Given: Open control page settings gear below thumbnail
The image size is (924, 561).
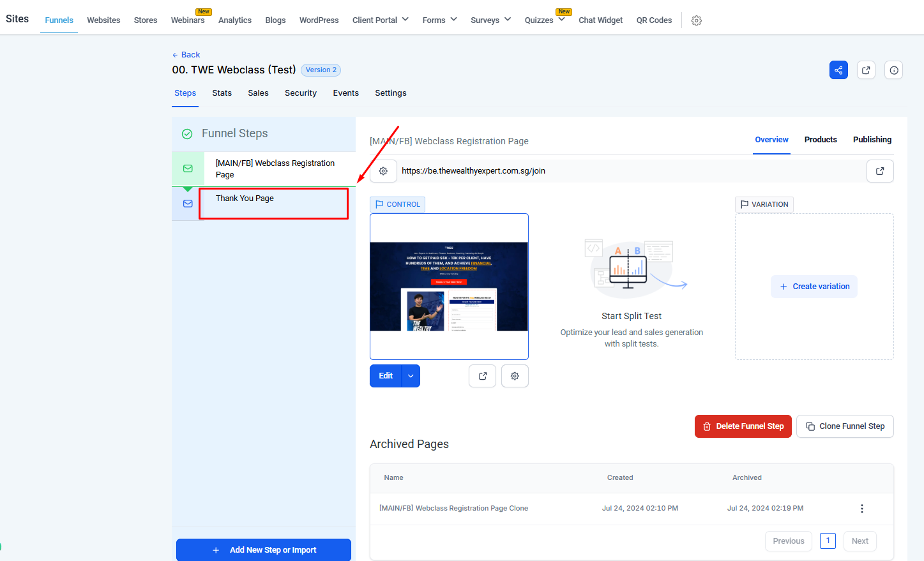Looking at the screenshot, I should 515,376.
